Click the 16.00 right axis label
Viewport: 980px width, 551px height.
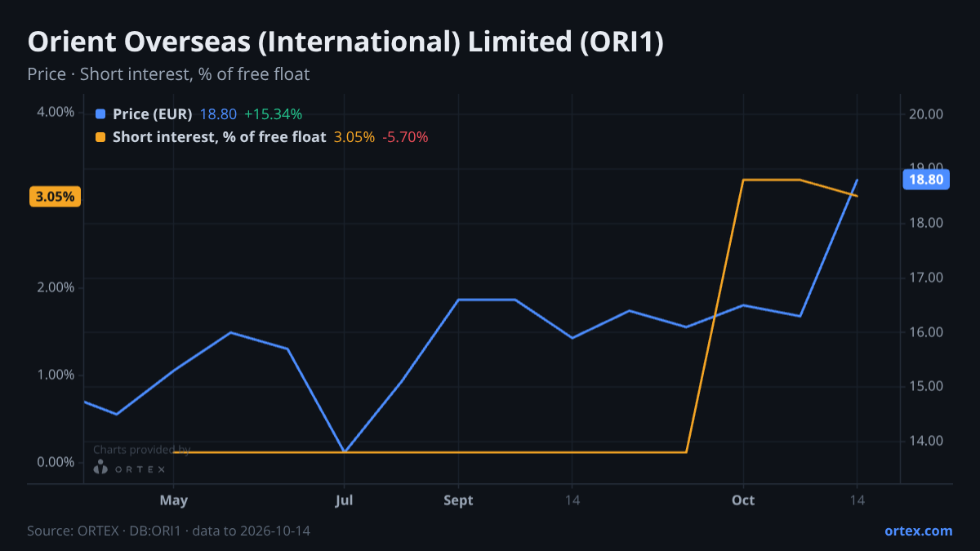click(926, 332)
